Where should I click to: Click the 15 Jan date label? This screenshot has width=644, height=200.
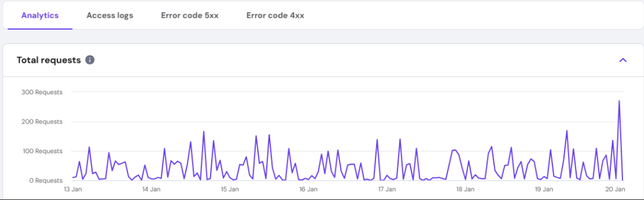tap(229, 190)
